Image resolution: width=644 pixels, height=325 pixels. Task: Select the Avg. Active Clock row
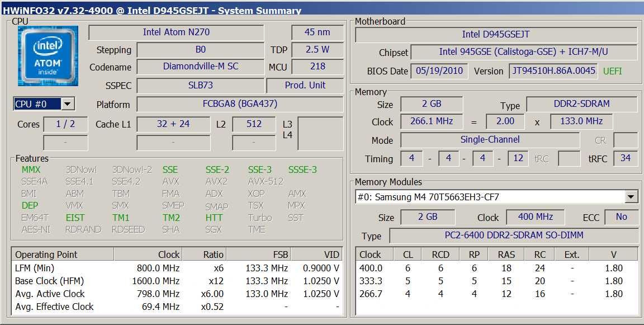177,294
